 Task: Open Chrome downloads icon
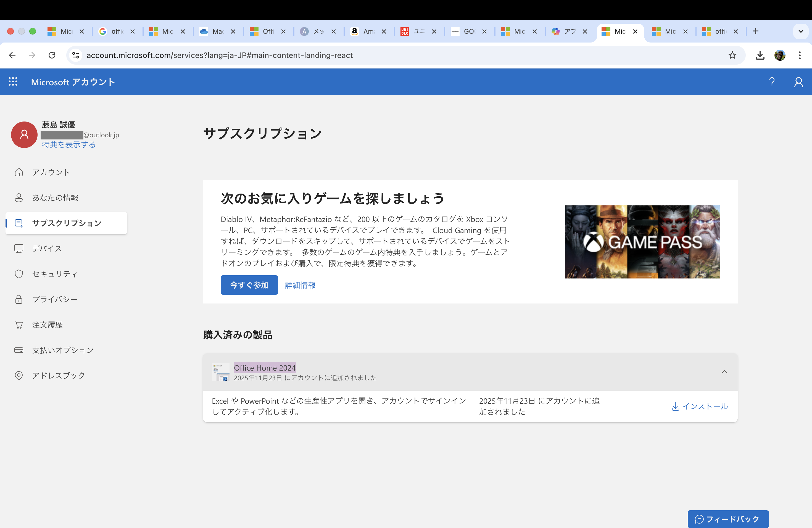point(760,55)
